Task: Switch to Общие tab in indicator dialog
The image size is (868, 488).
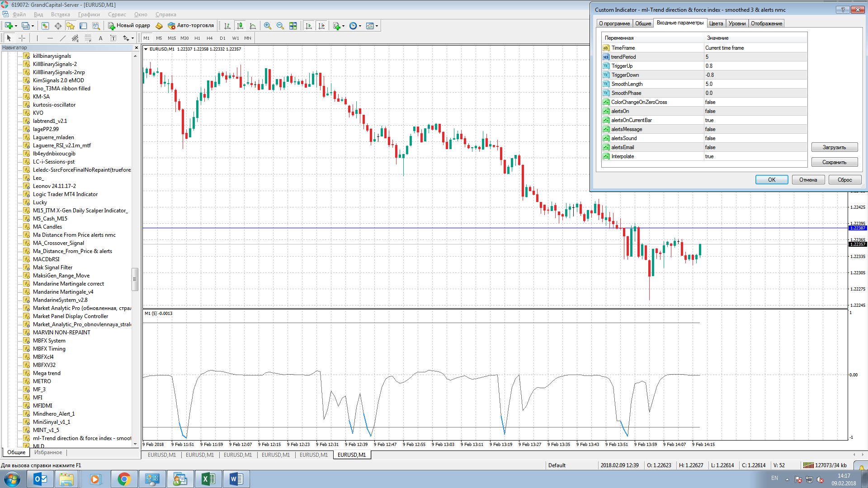Action: tap(643, 23)
